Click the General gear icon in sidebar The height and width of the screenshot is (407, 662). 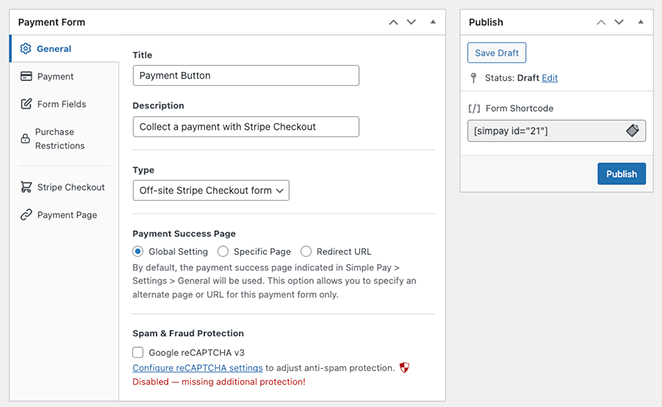pos(25,48)
